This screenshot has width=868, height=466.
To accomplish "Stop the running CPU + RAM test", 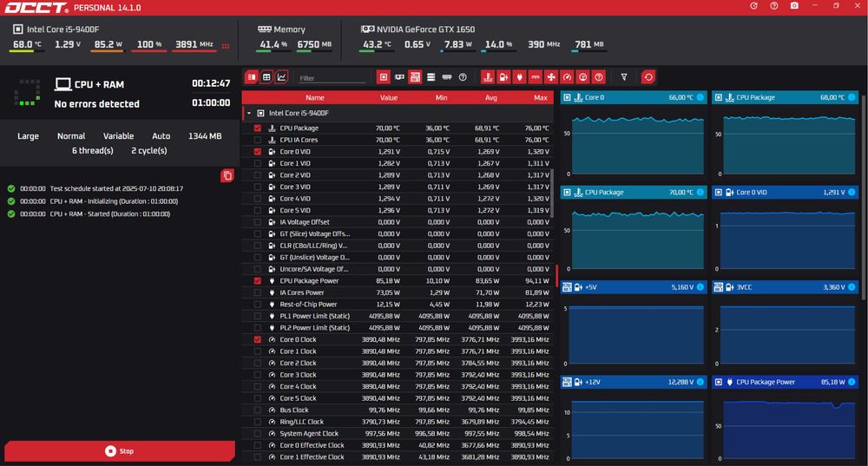I will point(120,451).
